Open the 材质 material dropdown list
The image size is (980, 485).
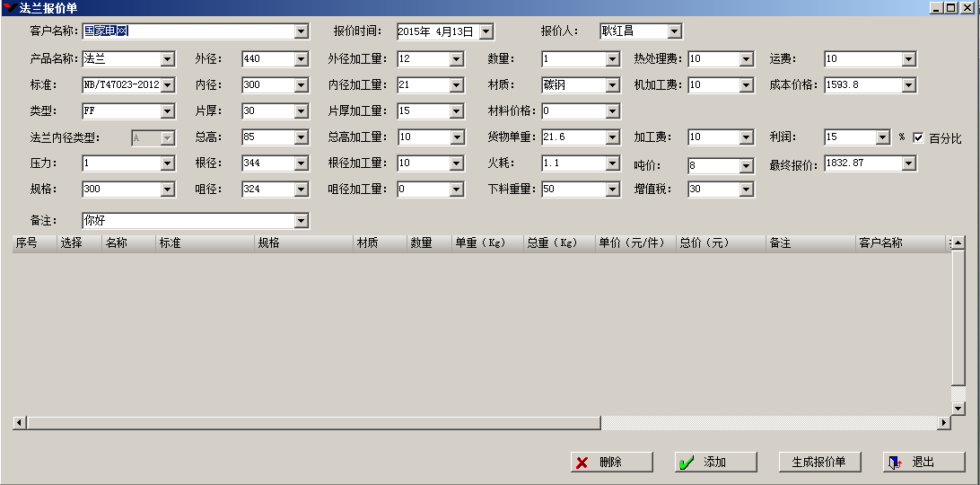[613, 85]
